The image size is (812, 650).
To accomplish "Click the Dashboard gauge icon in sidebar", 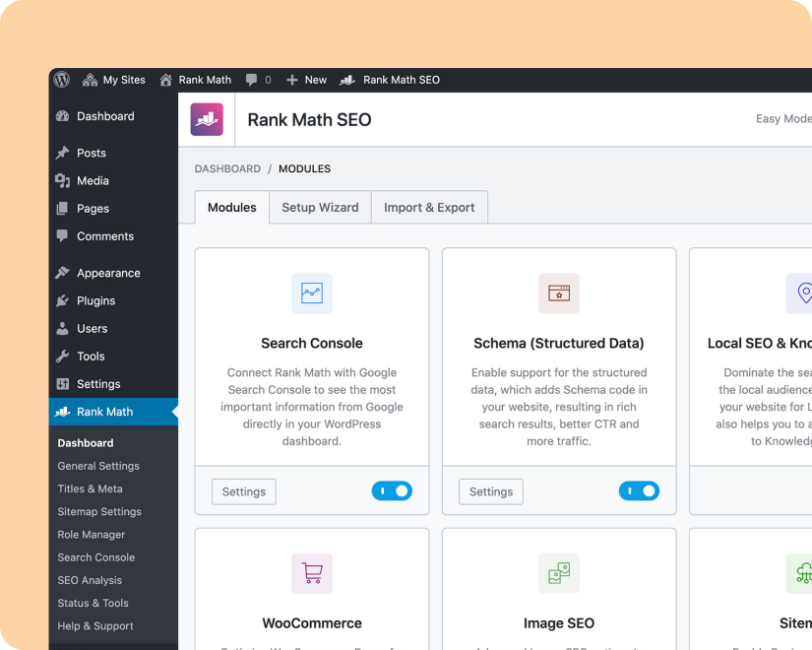I will coord(63,116).
